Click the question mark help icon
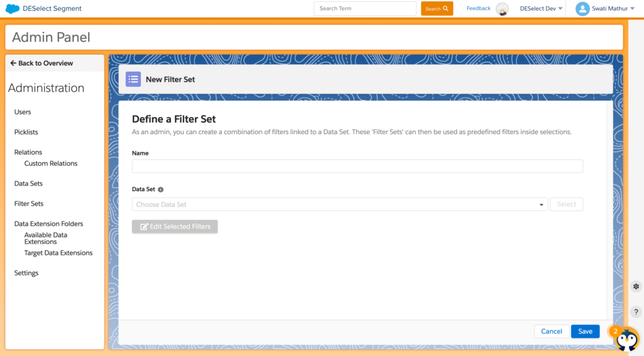The image size is (644, 356). [x=636, y=312]
